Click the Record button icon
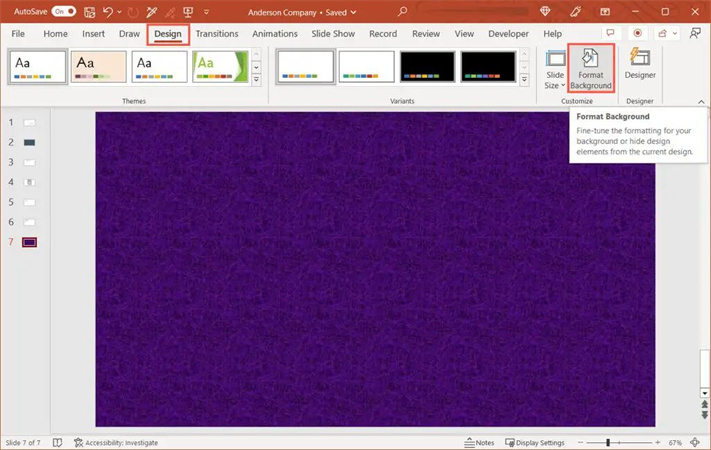Screen dimensions: 711x450 (637, 33)
